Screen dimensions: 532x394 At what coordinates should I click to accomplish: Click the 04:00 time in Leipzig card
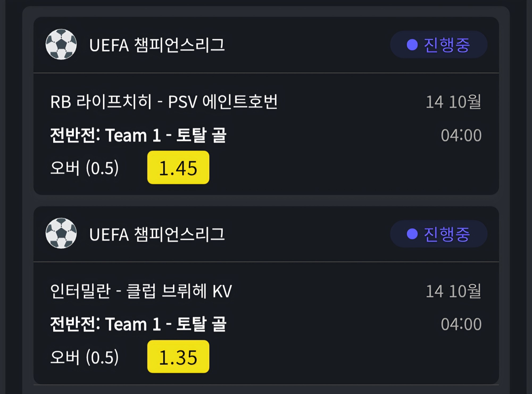[461, 135]
